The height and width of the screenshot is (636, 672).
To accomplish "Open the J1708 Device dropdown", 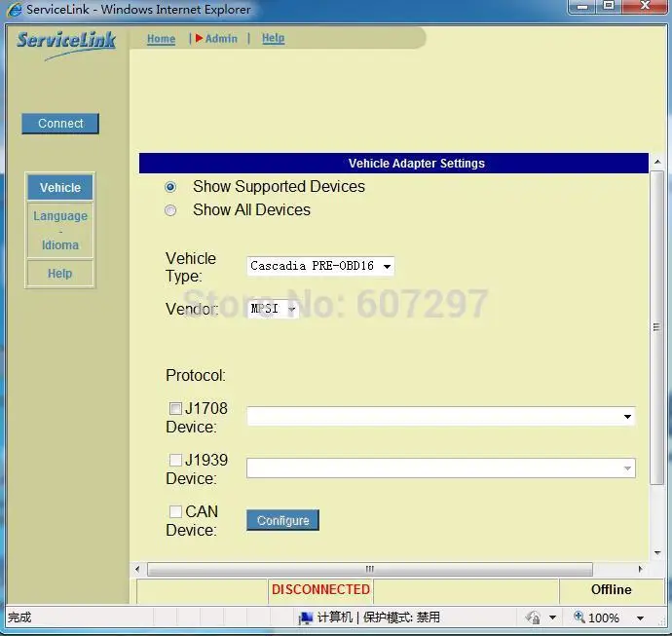I will point(441,417).
